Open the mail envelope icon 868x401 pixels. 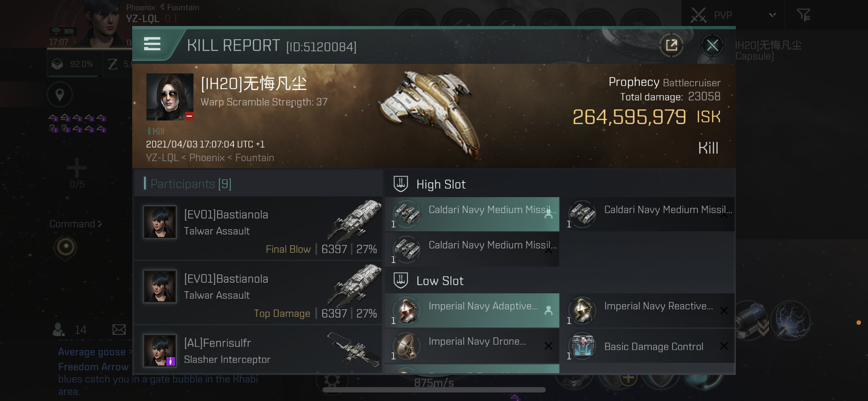pyautogui.click(x=119, y=330)
